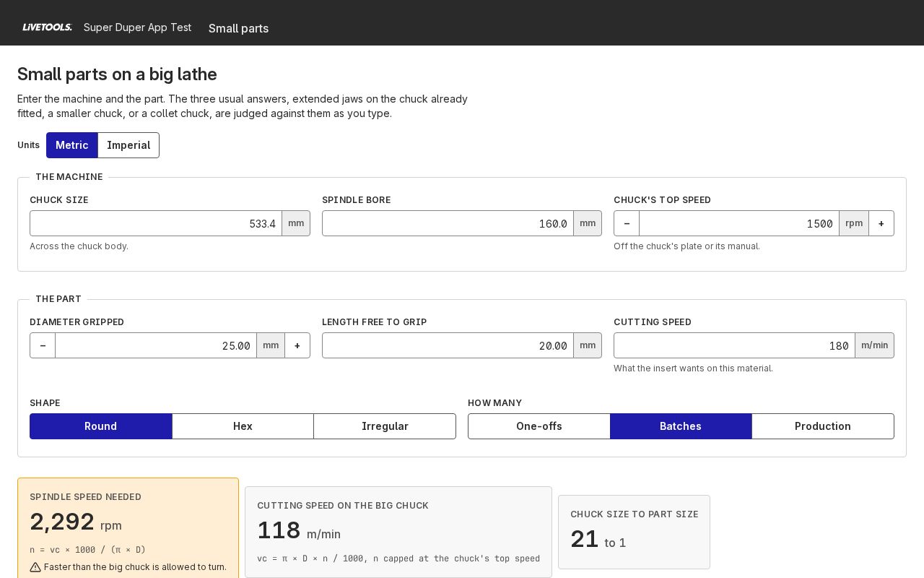The image size is (924, 578).
Task: Edit the chuck's top speed value
Action: click(x=739, y=223)
